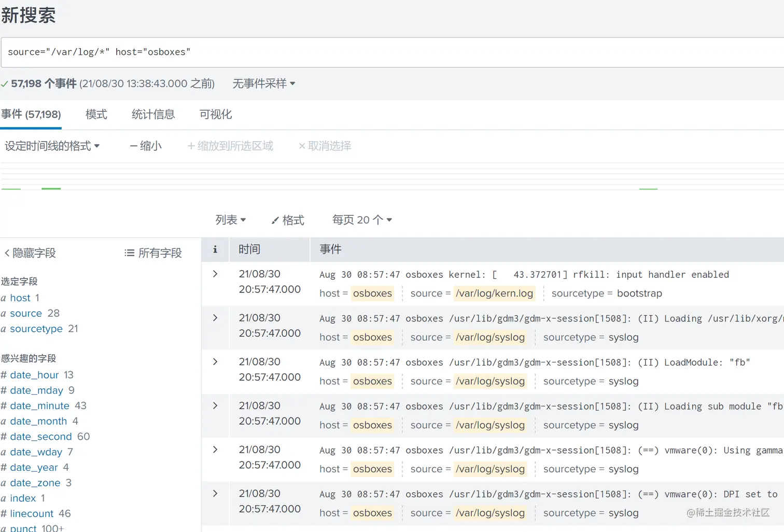Open the 无事件采样 sampling dropdown
The image size is (784, 532).
coord(263,83)
